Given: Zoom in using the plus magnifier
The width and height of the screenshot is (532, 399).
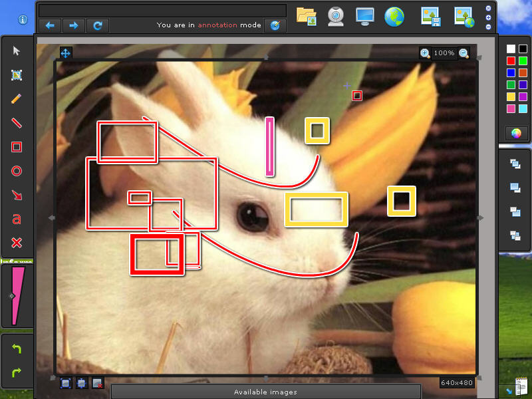Looking at the screenshot, I should [x=424, y=53].
